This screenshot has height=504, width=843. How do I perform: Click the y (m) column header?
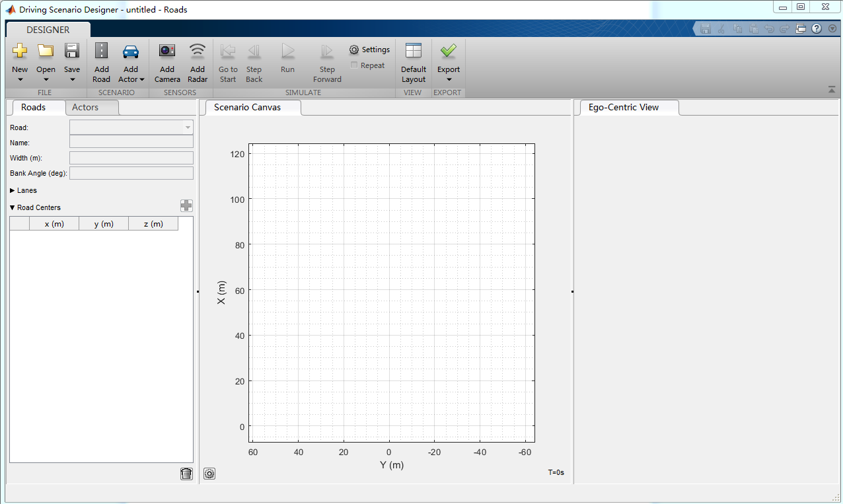point(104,224)
